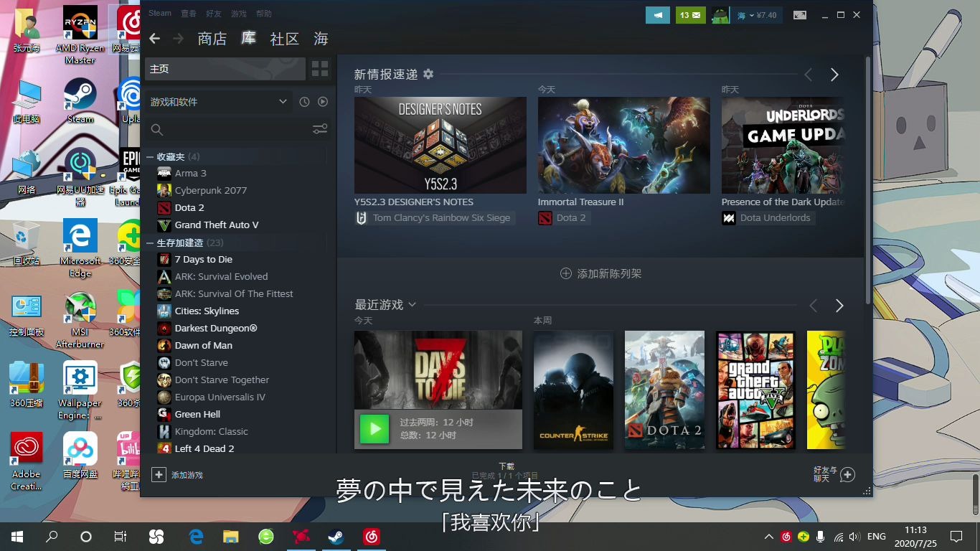Show next news items with right arrow
This screenshot has height=551, width=980.
[834, 75]
